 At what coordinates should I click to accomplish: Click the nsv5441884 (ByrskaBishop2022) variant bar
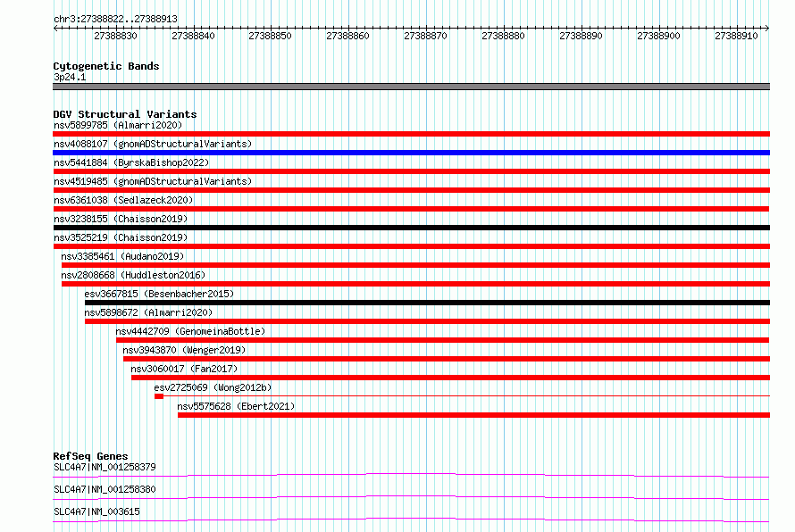click(411, 171)
